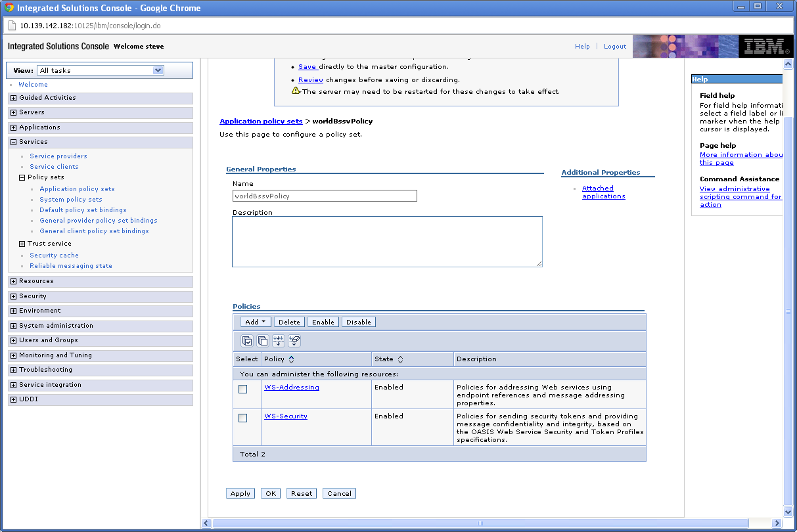Go to System policy sets
This screenshot has height=532, width=797.
(71, 200)
